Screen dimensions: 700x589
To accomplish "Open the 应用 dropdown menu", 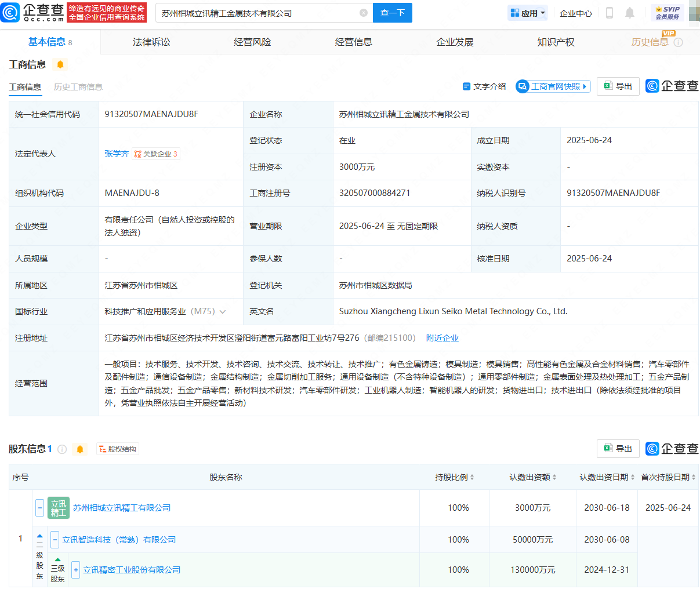I will (528, 13).
